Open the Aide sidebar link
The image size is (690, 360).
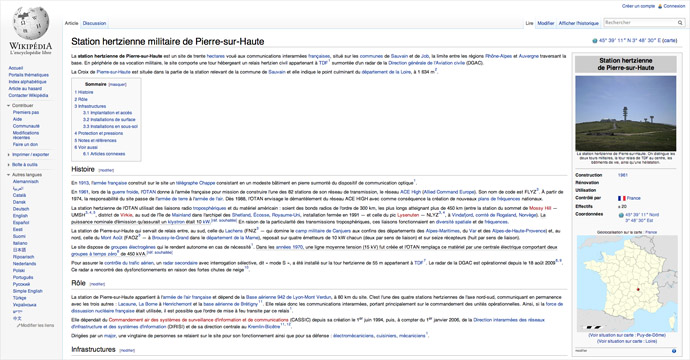coord(17,119)
